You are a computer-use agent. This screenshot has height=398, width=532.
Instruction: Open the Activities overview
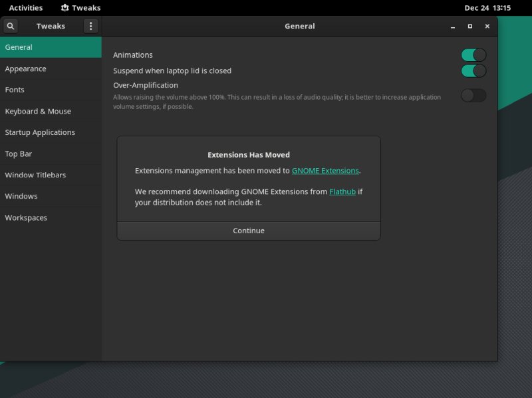click(25, 7)
